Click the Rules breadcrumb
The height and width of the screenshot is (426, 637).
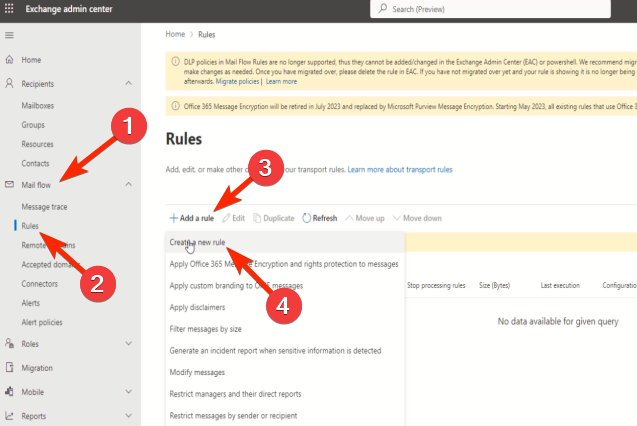(x=206, y=35)
